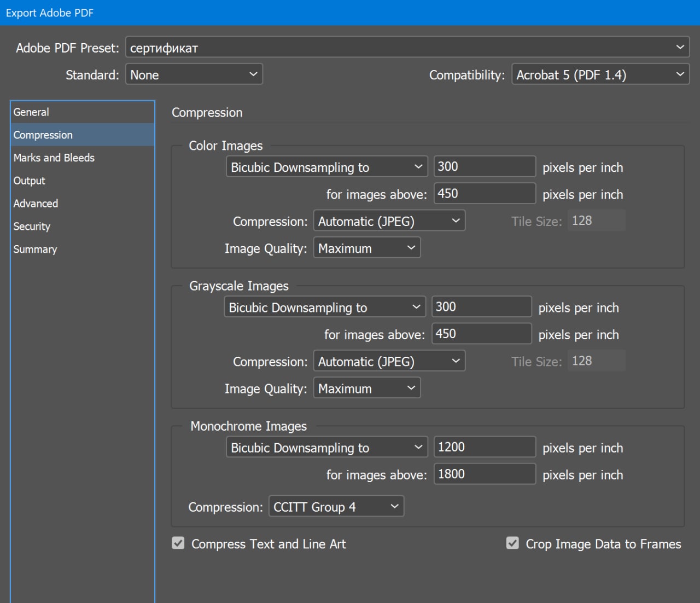View the Summary section
700x603 pixels.
pyautogui.click(x=35, y=250)
